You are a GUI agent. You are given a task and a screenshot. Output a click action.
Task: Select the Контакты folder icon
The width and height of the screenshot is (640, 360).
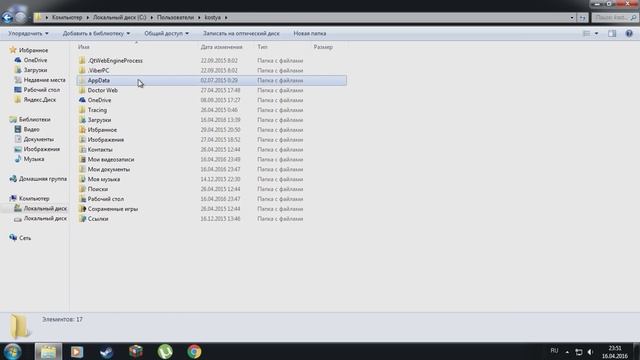pos(82,149)
